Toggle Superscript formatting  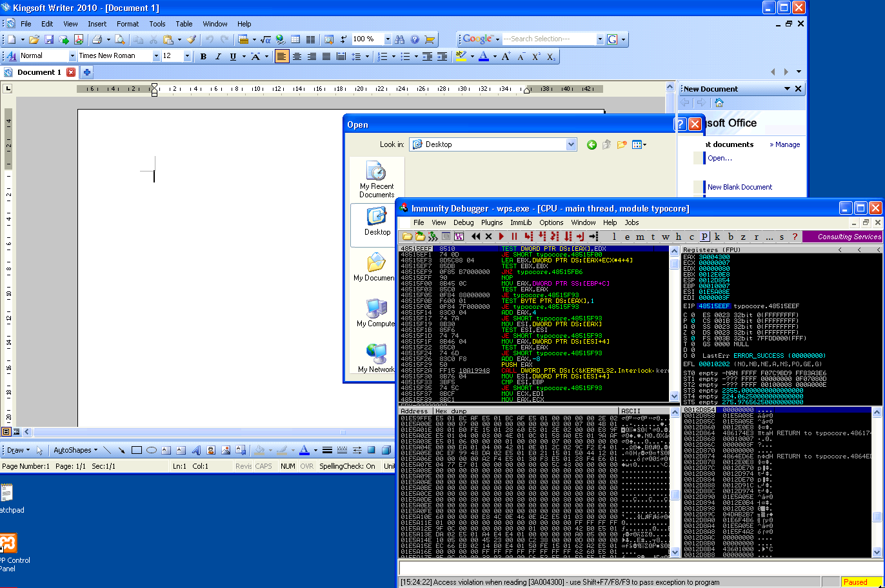pos(536,56)
